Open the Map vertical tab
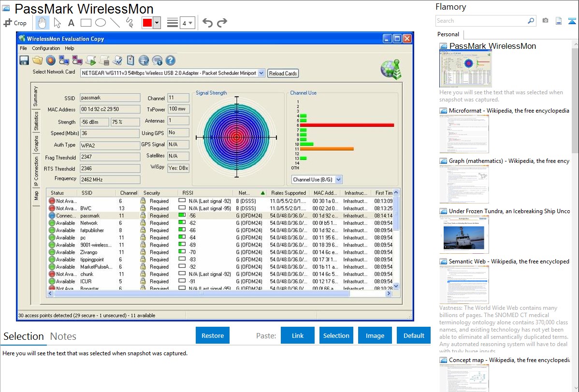The height and width of the screenshot is (392, 579). [x=36, y=195]
